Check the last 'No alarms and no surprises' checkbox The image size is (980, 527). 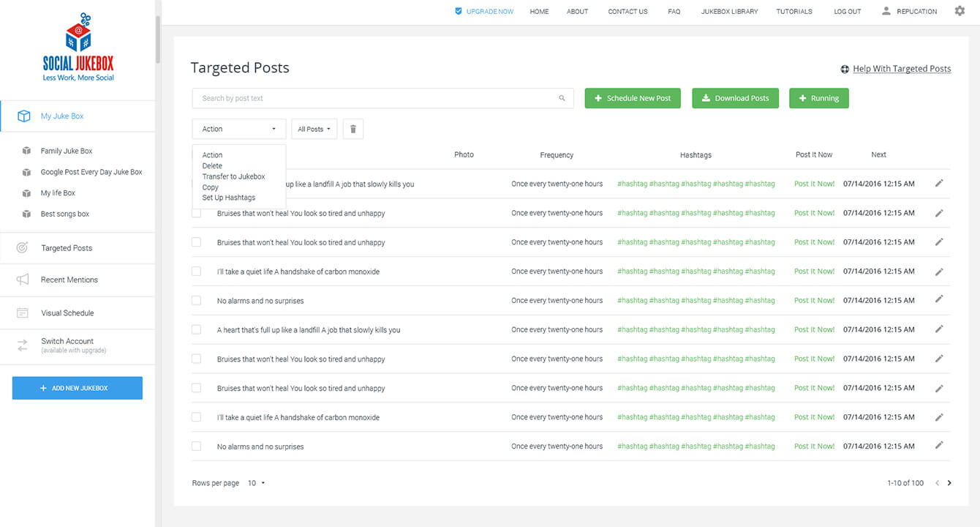coord(196,446)
